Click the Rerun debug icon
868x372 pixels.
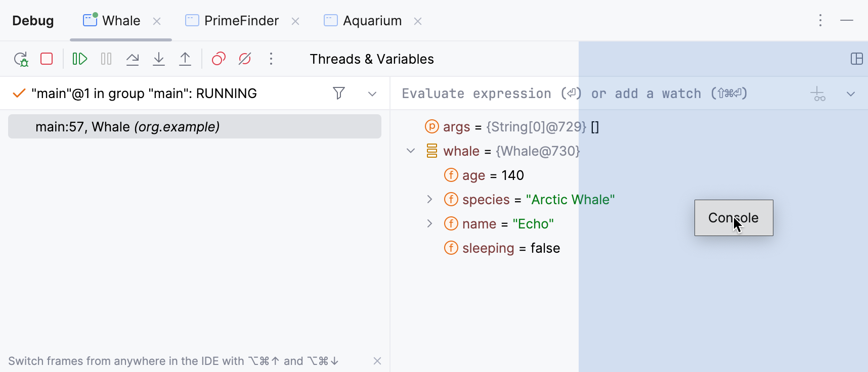21,59
